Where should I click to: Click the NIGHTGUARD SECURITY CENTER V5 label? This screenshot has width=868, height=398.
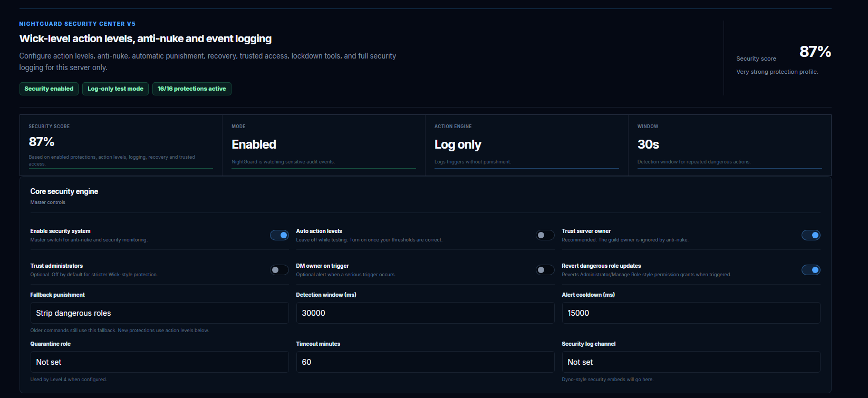[x=78, y=24]
